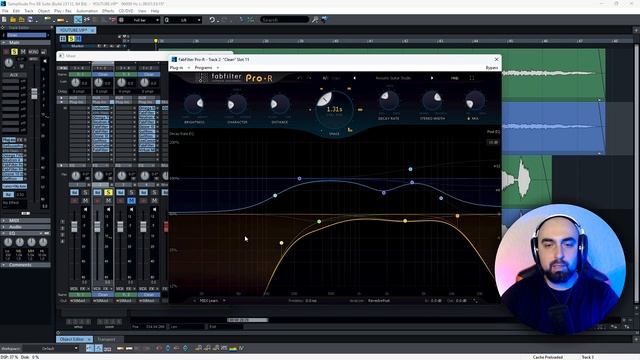Click the Space knob showing 1.31s

[x=334, y=109]
